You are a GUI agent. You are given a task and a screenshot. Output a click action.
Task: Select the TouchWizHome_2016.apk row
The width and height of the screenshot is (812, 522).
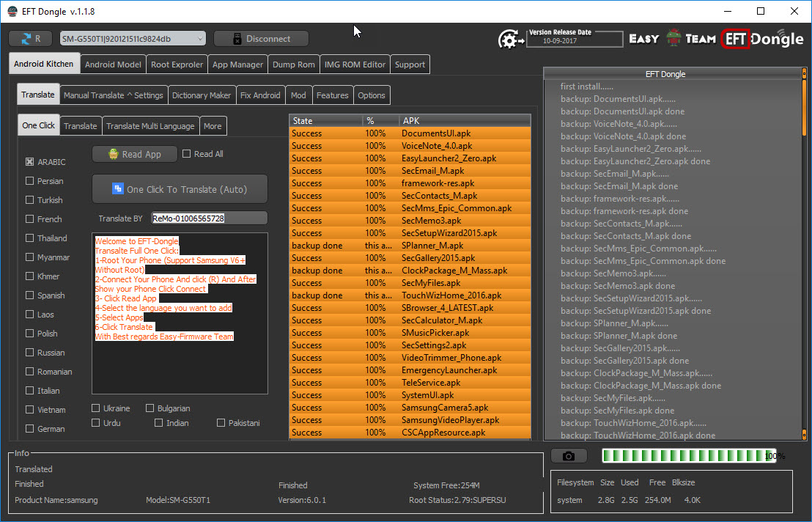coord(410,295)
